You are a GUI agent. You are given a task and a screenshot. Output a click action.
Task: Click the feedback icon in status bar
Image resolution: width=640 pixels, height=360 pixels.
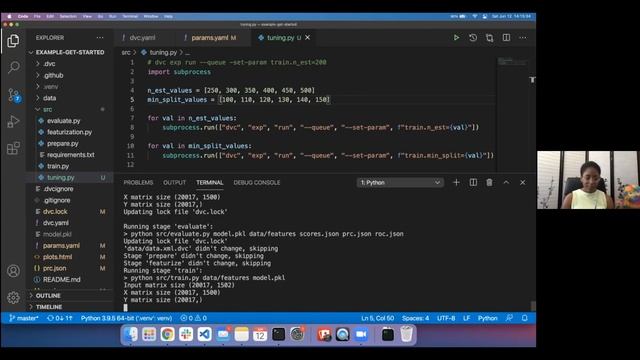click(509, 318)
